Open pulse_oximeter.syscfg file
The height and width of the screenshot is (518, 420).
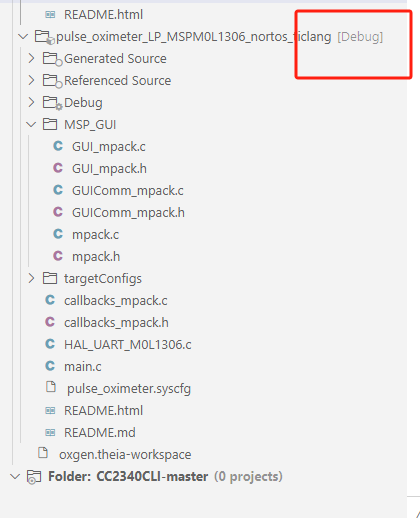[x=129, y=389]
